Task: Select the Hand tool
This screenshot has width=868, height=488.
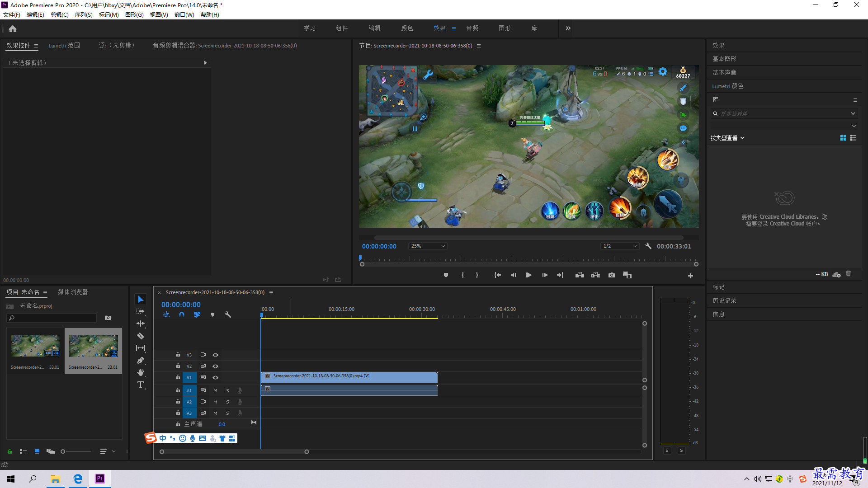Action: (141, 372)
